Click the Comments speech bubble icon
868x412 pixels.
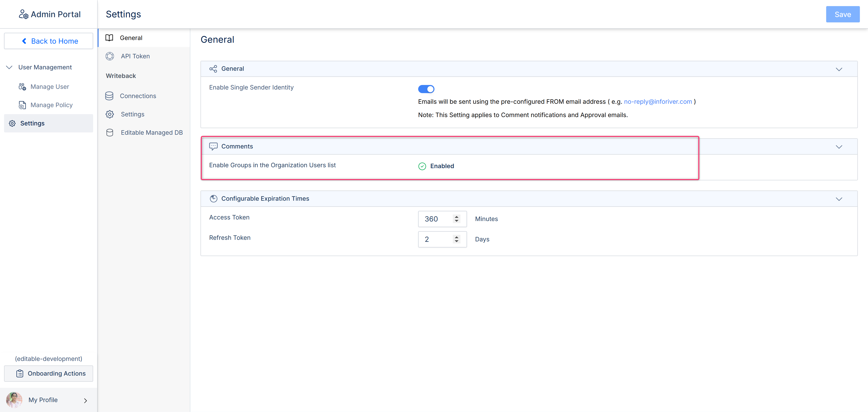pos(213,146)
